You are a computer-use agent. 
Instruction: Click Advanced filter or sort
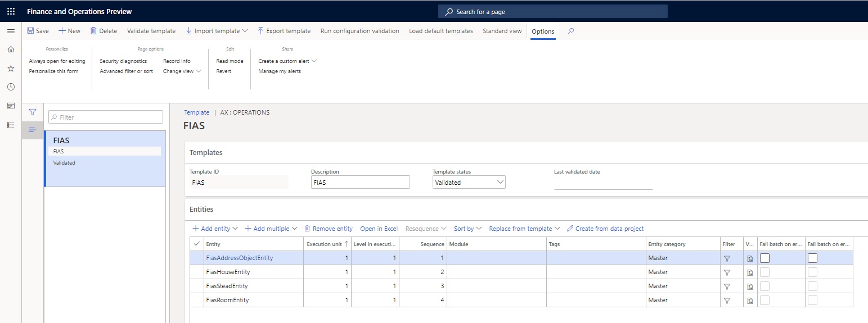pyautogui.click(x=127, y=71)
